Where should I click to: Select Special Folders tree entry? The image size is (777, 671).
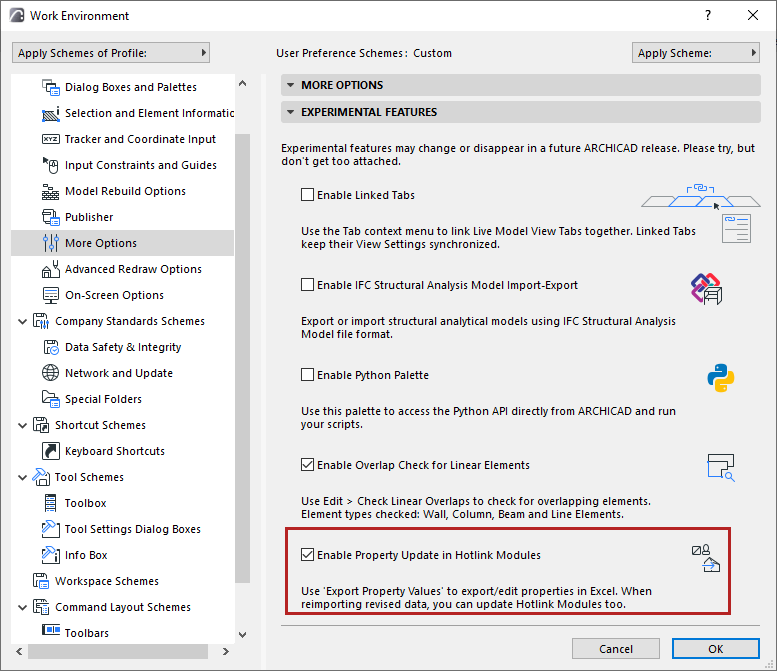pyautogui.click(x=122, y=399)
